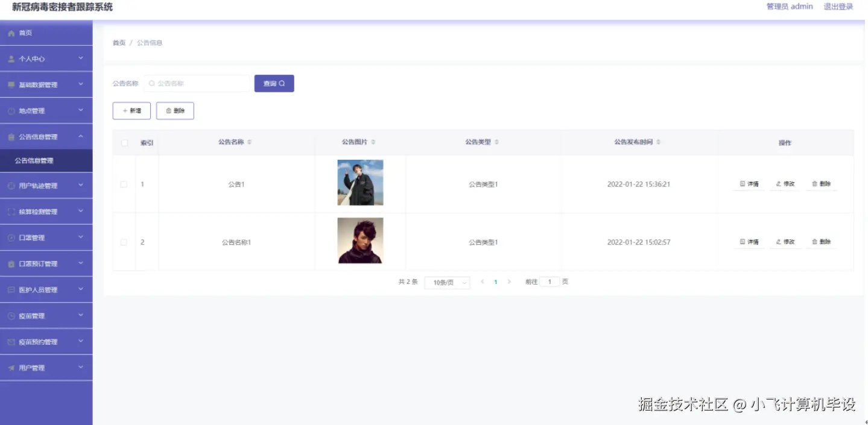Click the 基础数据管理 sidebar icon
This screenshot has width=868, height=425.
11,85
